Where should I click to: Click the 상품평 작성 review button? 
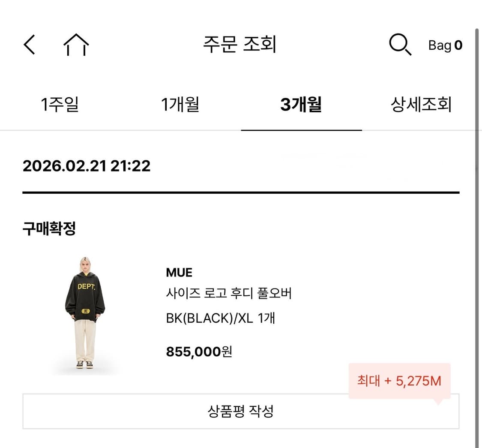tap(241, 411)
